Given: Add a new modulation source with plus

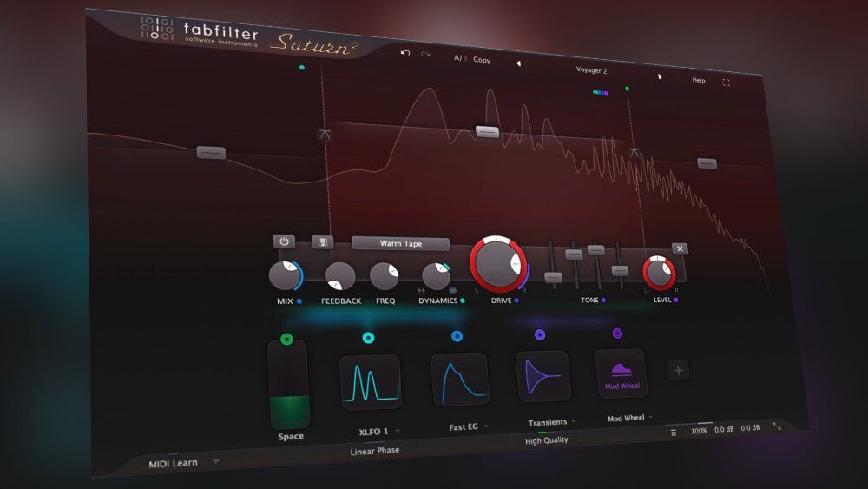Looking at the screenshot, I should 678,370.
